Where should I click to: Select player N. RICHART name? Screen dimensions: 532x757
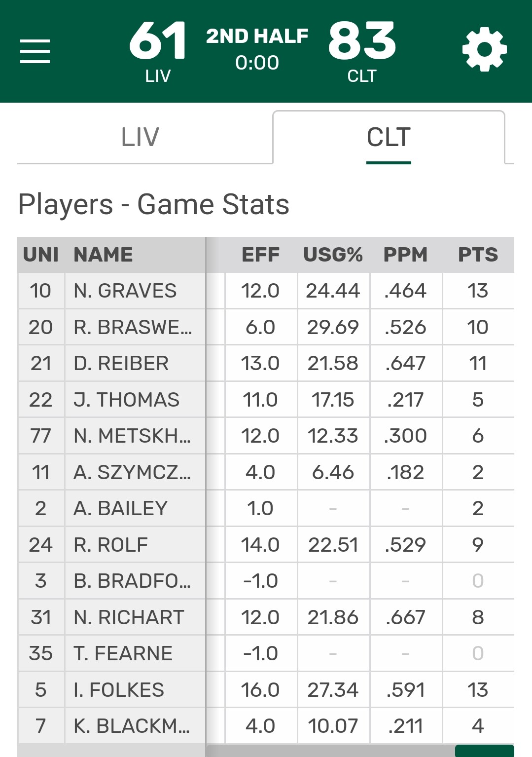129,617
